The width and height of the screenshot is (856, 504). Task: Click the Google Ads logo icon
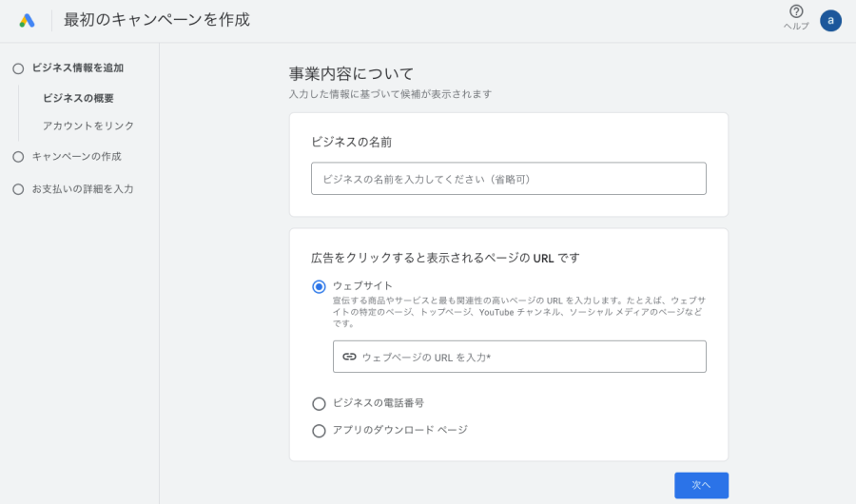click(x=27, y=21)
